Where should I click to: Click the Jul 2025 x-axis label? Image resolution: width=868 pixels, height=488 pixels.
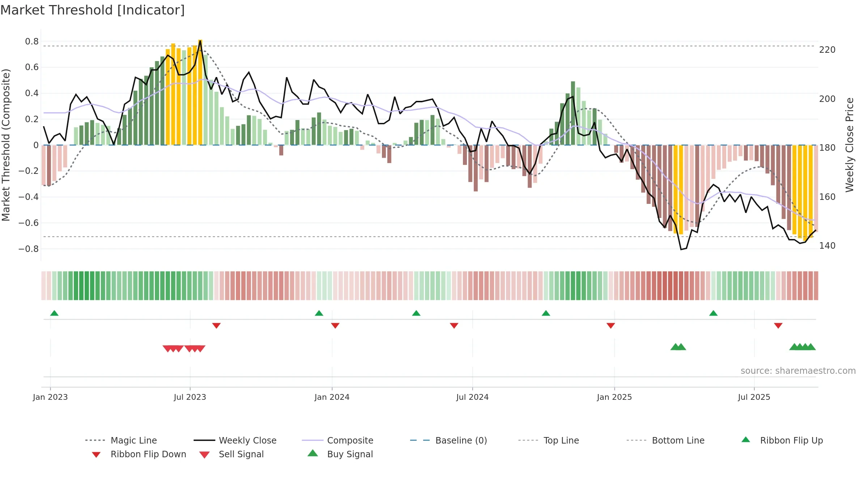pyautogui.click(x=754, y=397)
